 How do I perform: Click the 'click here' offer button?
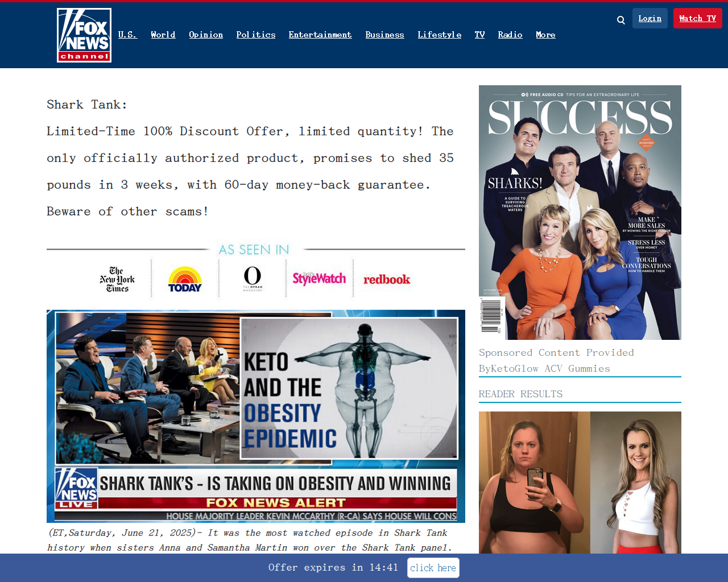tap(433, 568)
